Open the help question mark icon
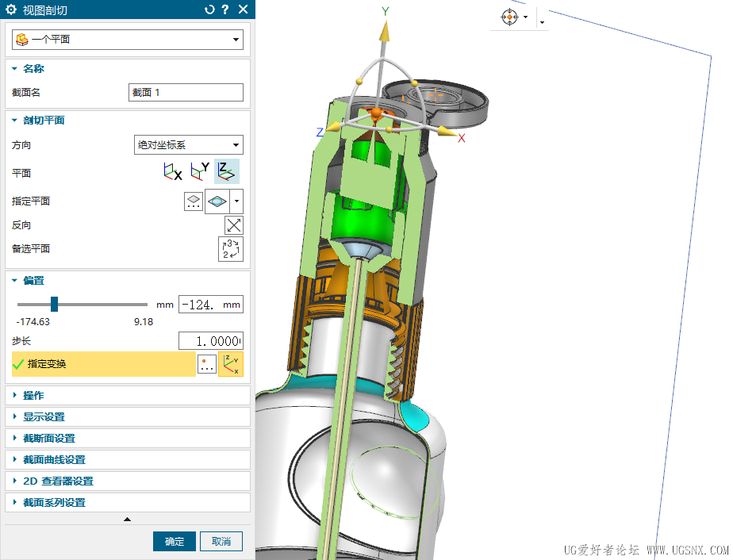This screenshot has width=733, height=560. [x=225, y=10]
